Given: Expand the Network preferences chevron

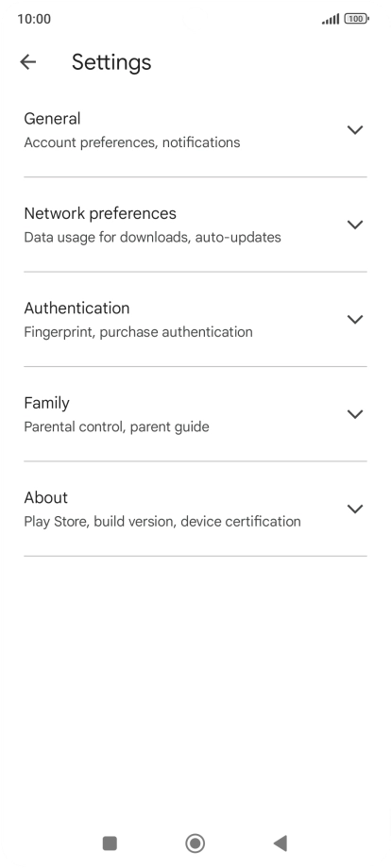Looking at the screenshot, I should (x=354, y=225).
